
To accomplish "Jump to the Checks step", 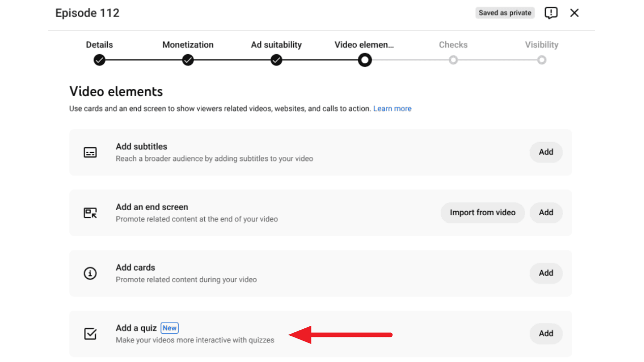I will [453, 45].
